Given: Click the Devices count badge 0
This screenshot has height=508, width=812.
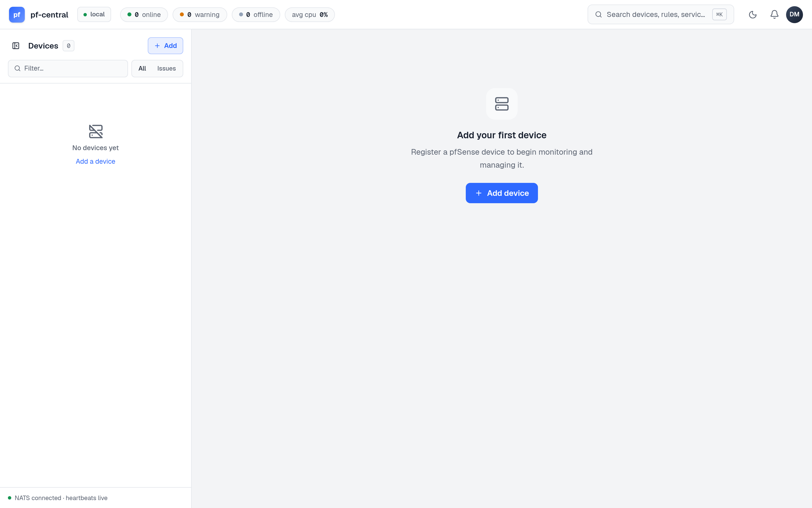Looking at the screenshot, I should [x=69, y=46].
